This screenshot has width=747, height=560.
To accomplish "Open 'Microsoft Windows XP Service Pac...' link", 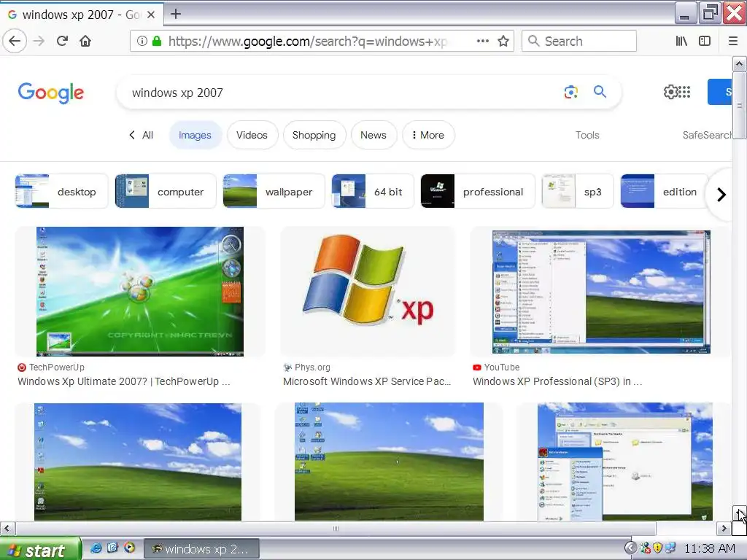I will tap(367, 381).
